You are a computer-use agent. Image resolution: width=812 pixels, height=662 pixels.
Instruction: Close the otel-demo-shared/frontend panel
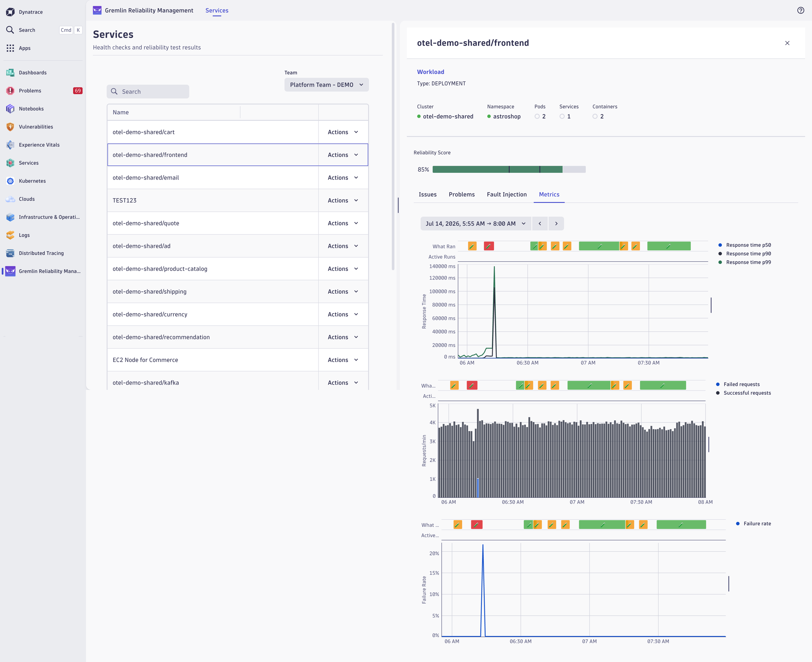coord(787,43)
